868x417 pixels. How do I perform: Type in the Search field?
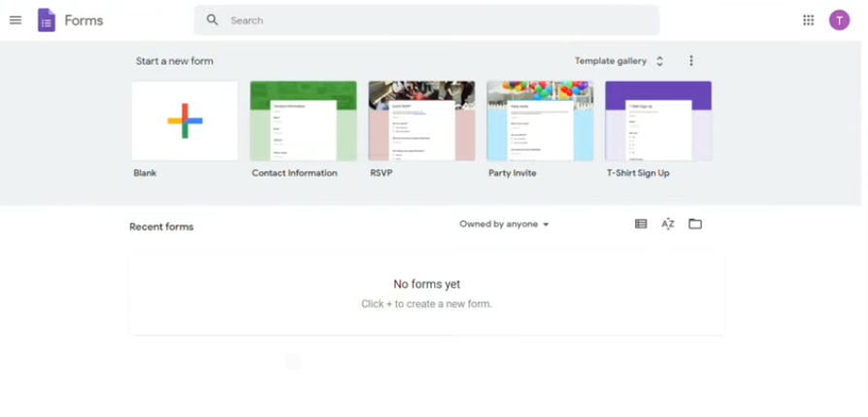437,20
